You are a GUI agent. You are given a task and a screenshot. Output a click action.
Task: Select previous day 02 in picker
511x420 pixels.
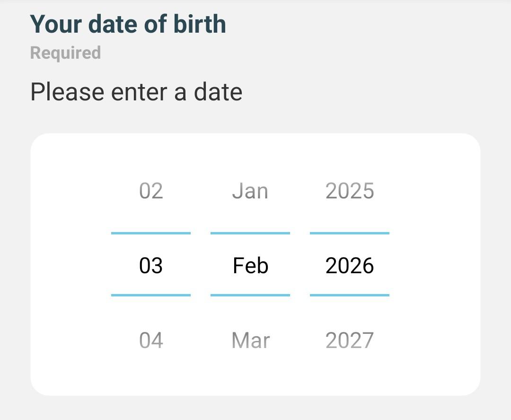click(x=151, y=191)
